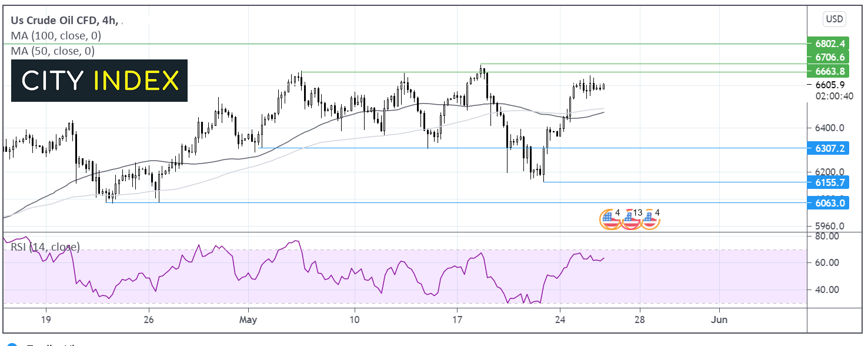Click the 6063.0 blue price label
Viewport: 868px width, 346px height.
tap(830, 202)
